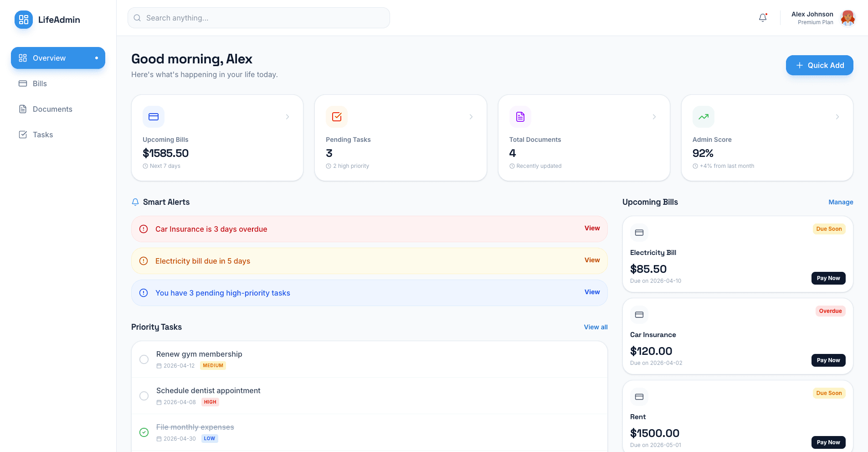This screenshot has height=452, width=868.
Task: Click Alex Johnson's profile avatar
Action: click(847, 18)
